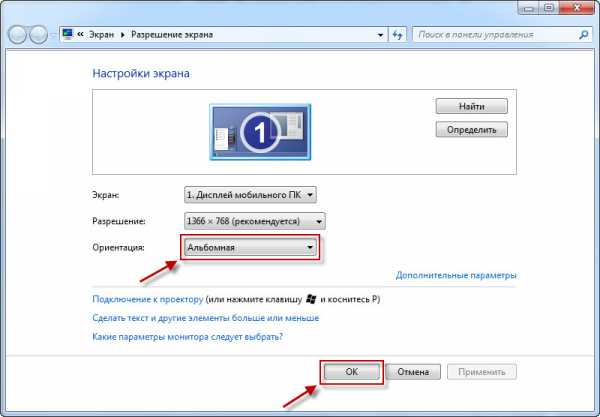Open the Экран display selection dropdown
The height and width of the screenshot is (417, 600).
click(x=250, y=195)
